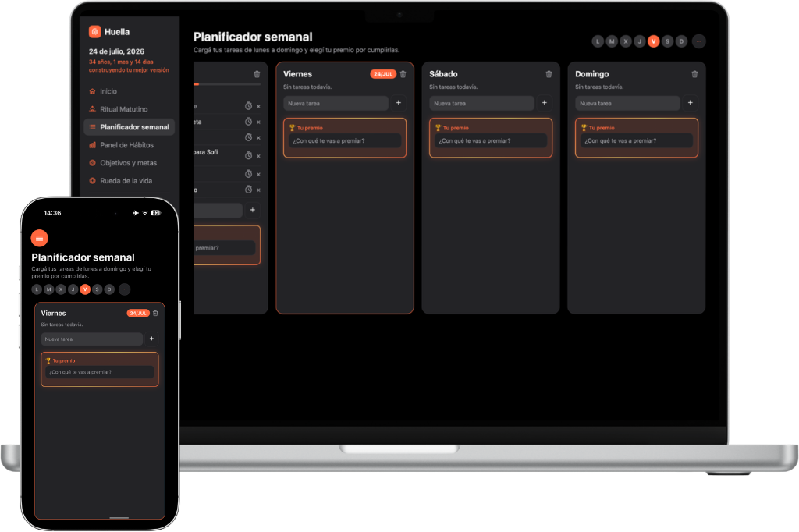Viewport: 799px width, 532px height.
Task: Click trash icon in Sábado column
Action: [x=549, y=74]
